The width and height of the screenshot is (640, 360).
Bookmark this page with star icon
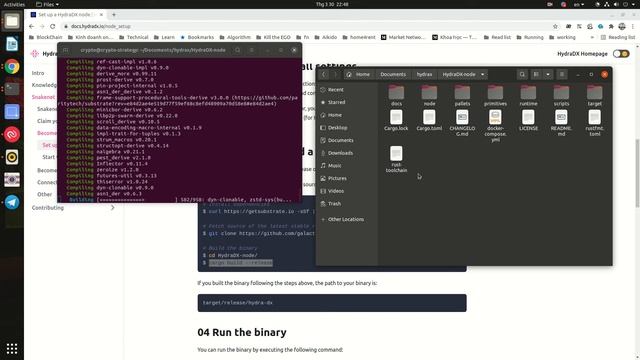tap(555, 26)
